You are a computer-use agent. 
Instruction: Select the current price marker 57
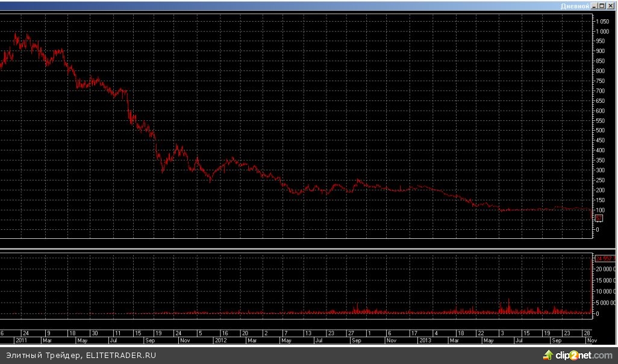click(599, 218)
